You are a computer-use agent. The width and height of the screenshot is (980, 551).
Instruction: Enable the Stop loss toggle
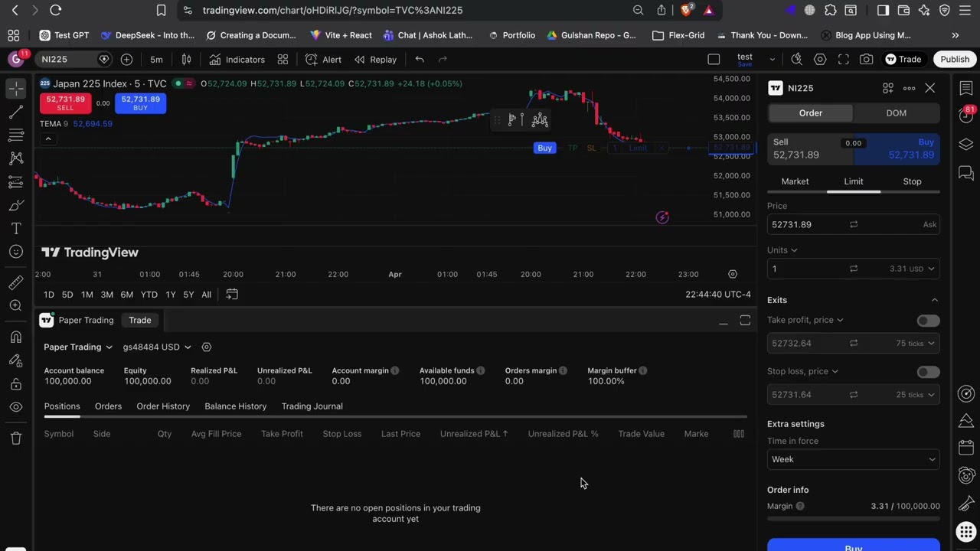point(928,372)
